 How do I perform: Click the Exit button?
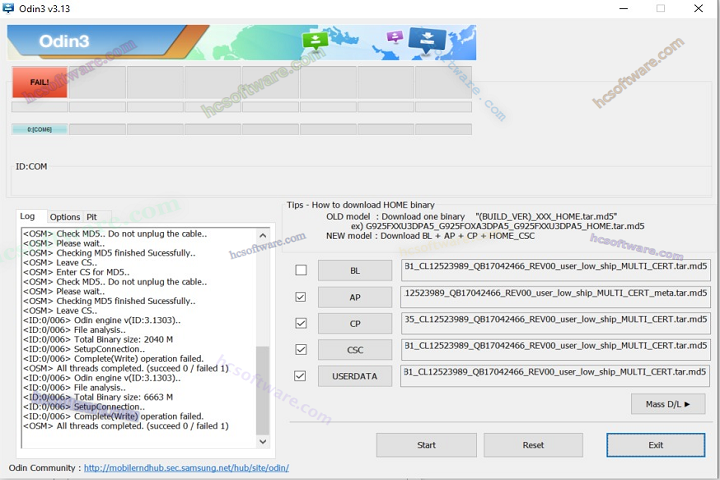656,445
